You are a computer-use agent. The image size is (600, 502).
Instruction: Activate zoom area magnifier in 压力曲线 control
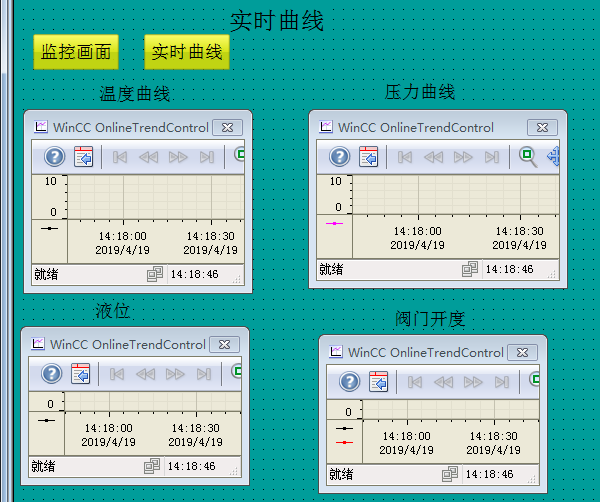point(528,157)
